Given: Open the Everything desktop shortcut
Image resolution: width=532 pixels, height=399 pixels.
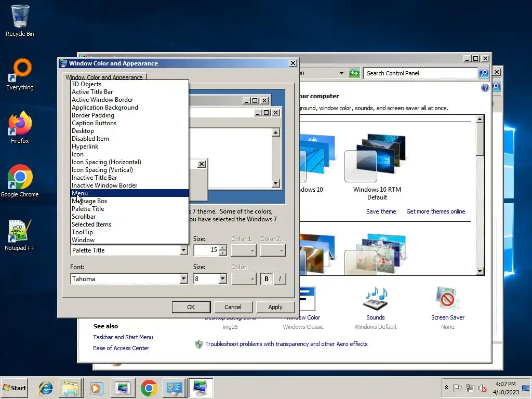Looking at the screenshot, I should pos(20,74).
